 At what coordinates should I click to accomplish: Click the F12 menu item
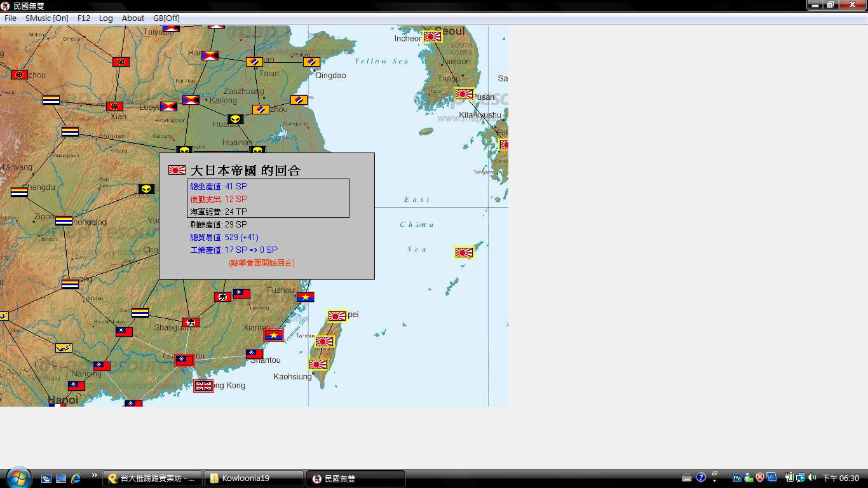coord(84,18)
